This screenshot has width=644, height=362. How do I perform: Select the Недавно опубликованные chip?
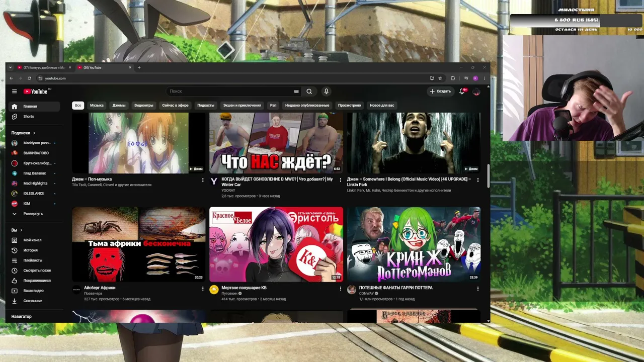click(x=307, y=106)
